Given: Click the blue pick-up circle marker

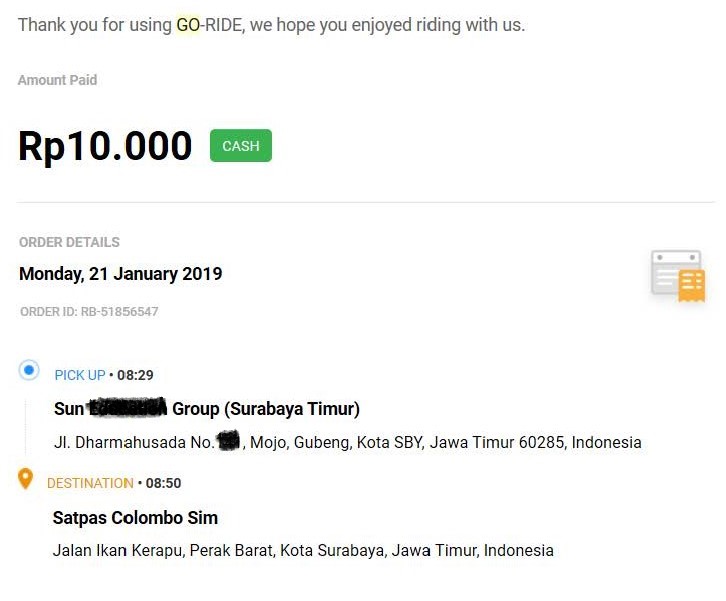Looking at the screenshot, I should click(29, 371).
